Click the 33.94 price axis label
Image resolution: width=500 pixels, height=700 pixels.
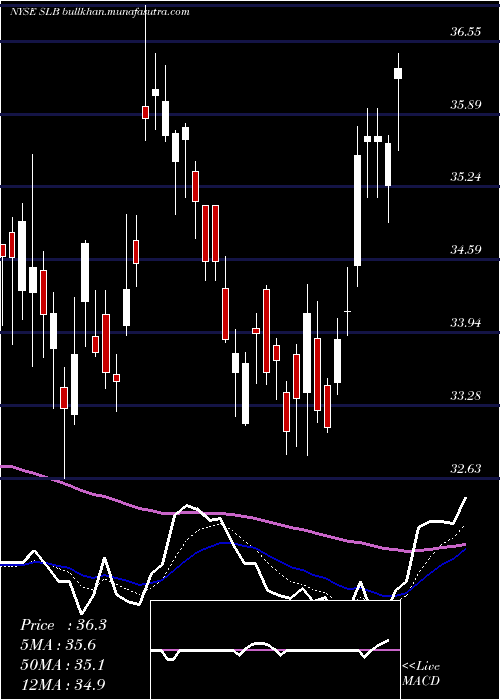coord(466,322)
